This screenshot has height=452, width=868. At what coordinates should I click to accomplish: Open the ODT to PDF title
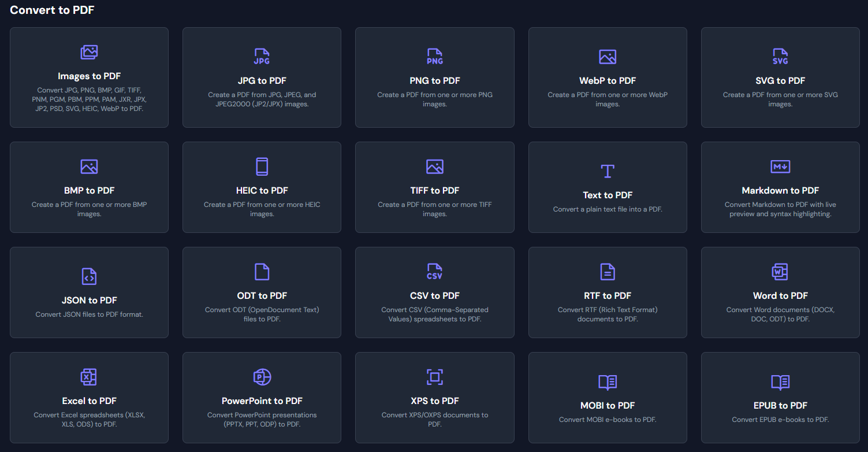point(262,296)
